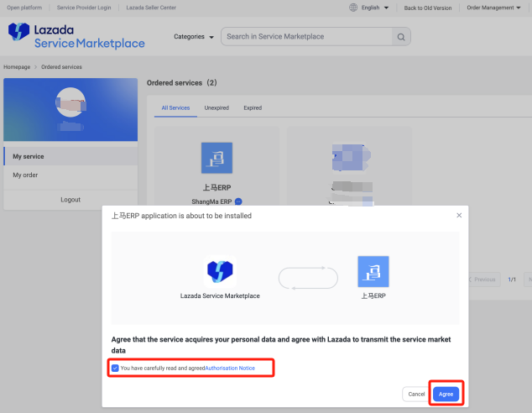Close the installation dialog with X

[459, 216]
